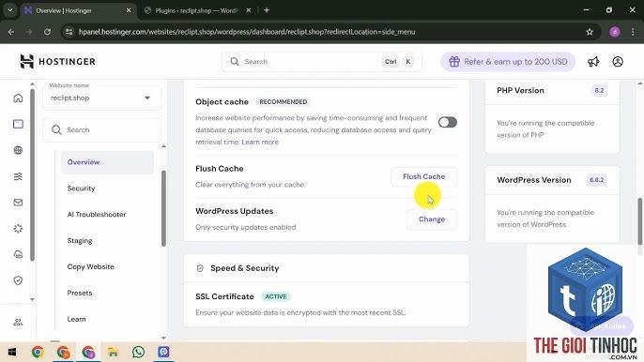Open the Domains globe icon
644x362 pixels.
pos(18,150)
